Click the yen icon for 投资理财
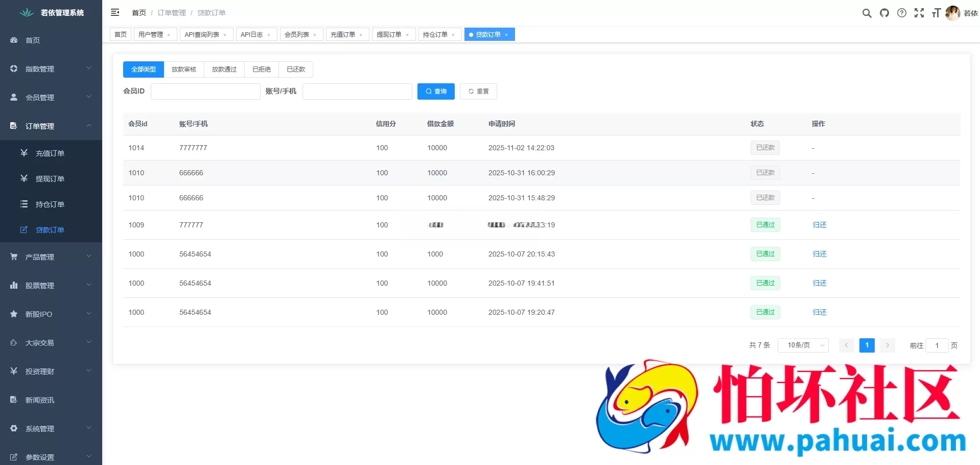The image size is (980, 465). pyautogui.click(x=14, y=371)
